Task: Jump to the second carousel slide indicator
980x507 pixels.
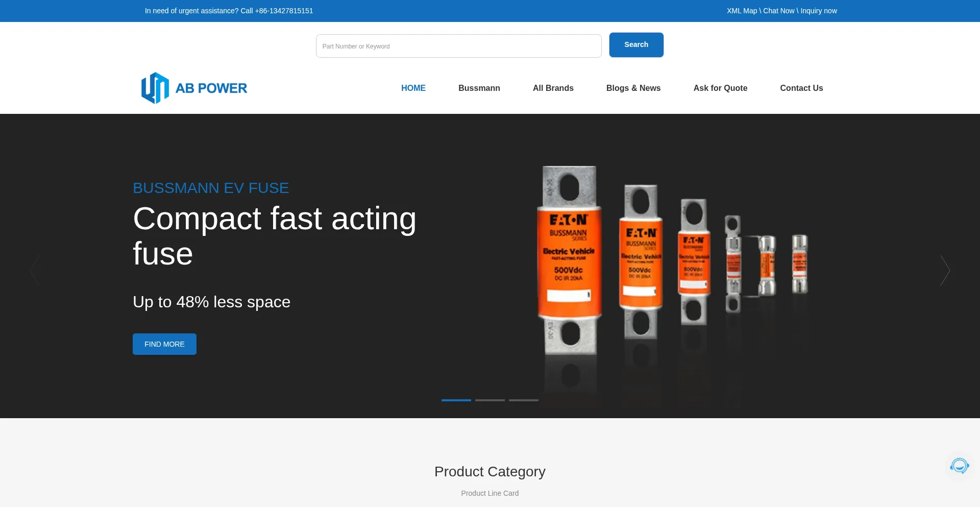Action: click(490, 400)
